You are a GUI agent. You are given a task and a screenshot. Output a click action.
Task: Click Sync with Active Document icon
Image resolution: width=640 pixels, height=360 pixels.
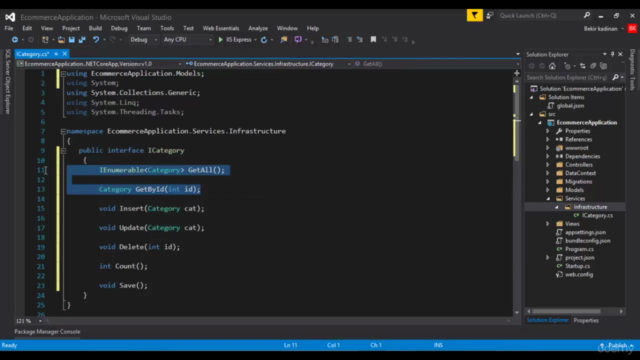582,66
